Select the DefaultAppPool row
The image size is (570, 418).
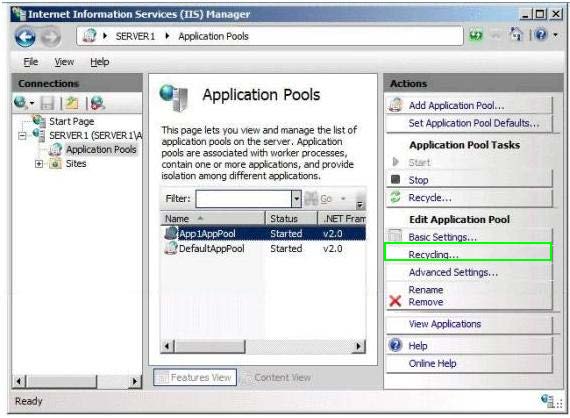click(x=263, y=249)
